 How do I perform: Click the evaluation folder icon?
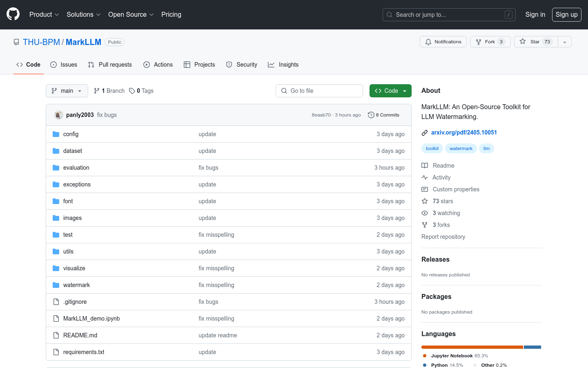click(x=56, y=168)
